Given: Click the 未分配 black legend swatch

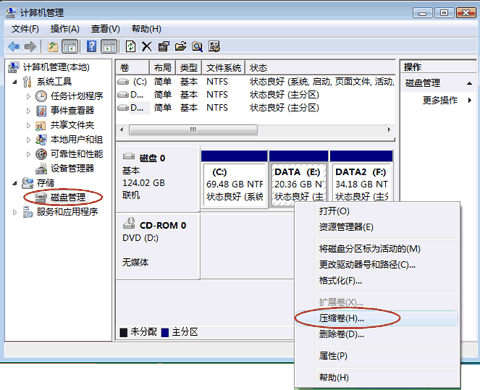Looking at the screenshot, I should [123, 332].
